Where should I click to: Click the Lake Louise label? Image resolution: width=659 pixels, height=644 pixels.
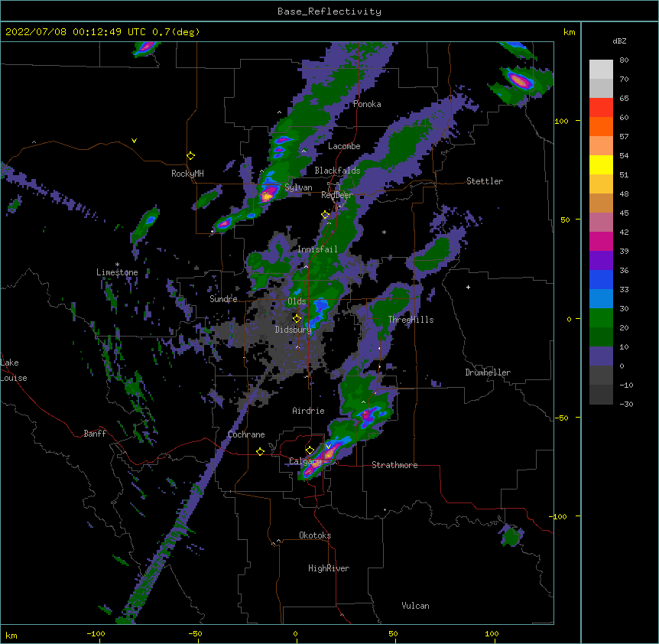(14, 370)
